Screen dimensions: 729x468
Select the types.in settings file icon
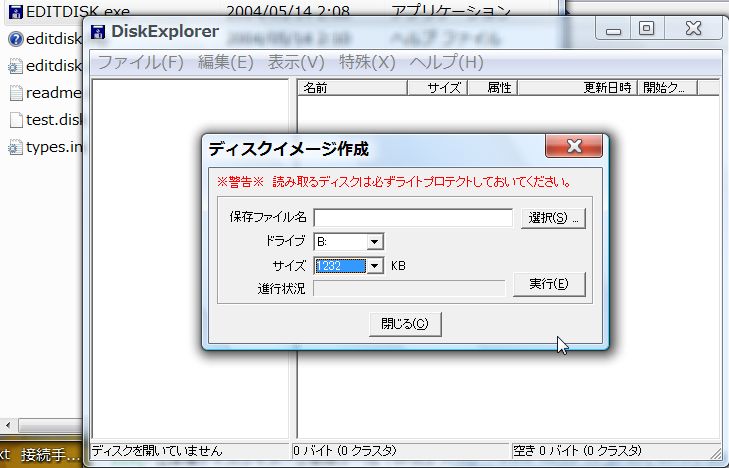(x=15, y=147)
